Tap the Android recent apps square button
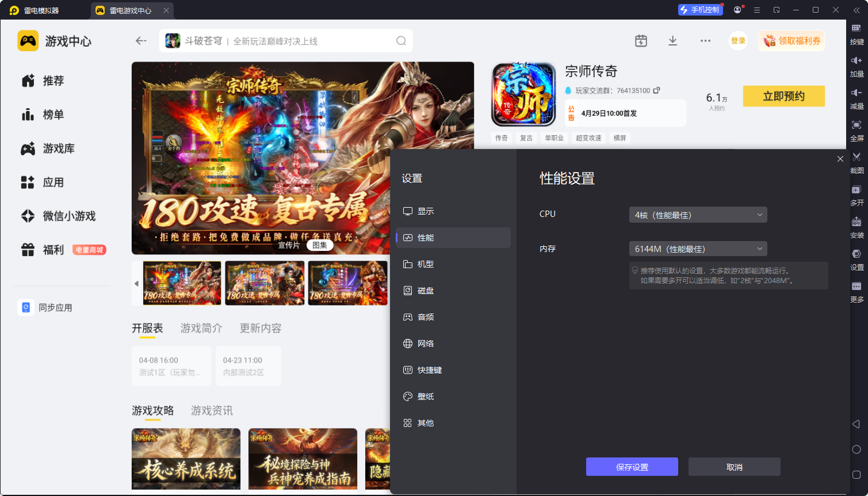 tap(856, 475)
